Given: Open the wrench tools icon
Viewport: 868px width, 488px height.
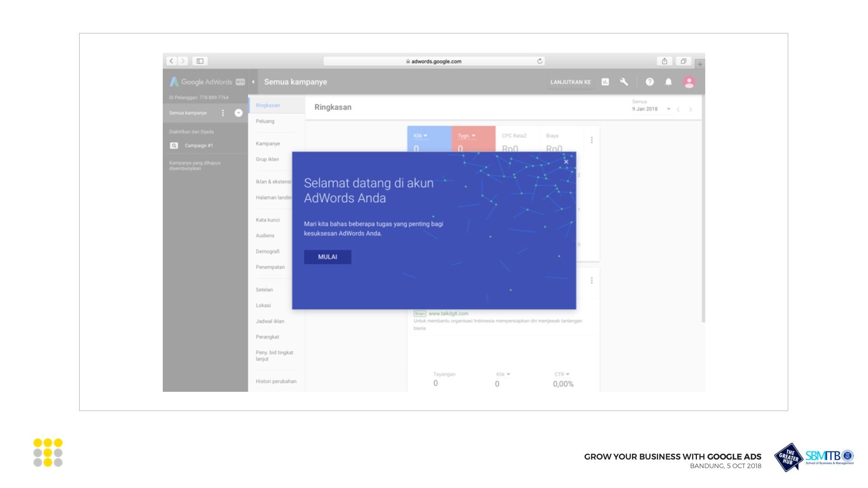Looking at the screenshot, I should click(x=624, y=82).
